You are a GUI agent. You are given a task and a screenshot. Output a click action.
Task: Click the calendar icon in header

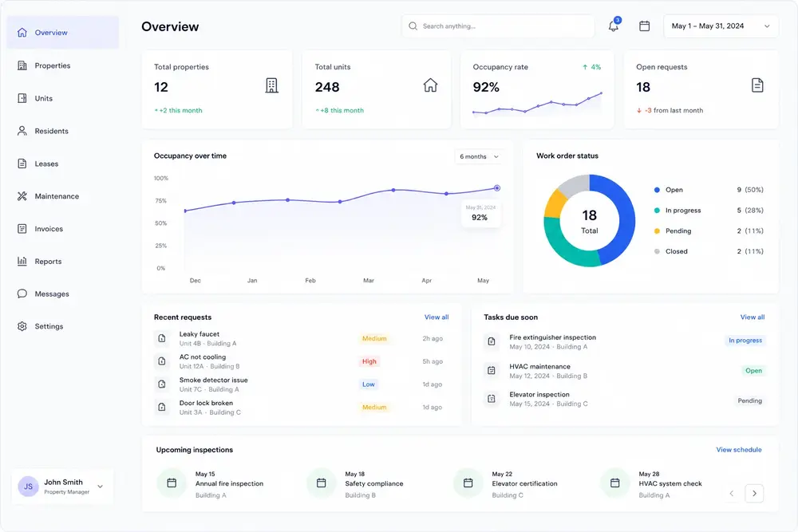click(644, 26)
